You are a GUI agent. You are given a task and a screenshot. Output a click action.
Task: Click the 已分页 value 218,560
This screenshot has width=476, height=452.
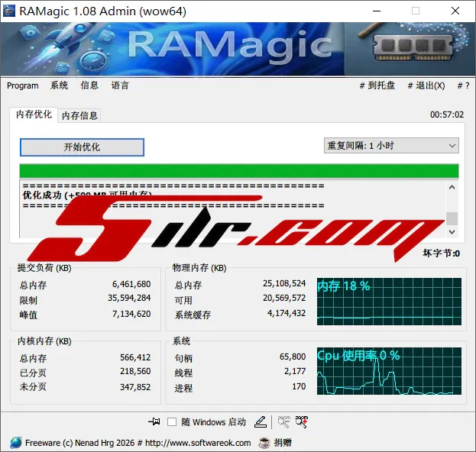pyautogui.click(x=135, y=371)
